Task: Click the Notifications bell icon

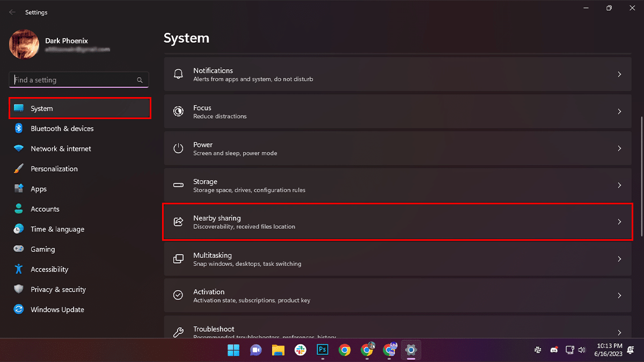Action: (x=178, y=75)
